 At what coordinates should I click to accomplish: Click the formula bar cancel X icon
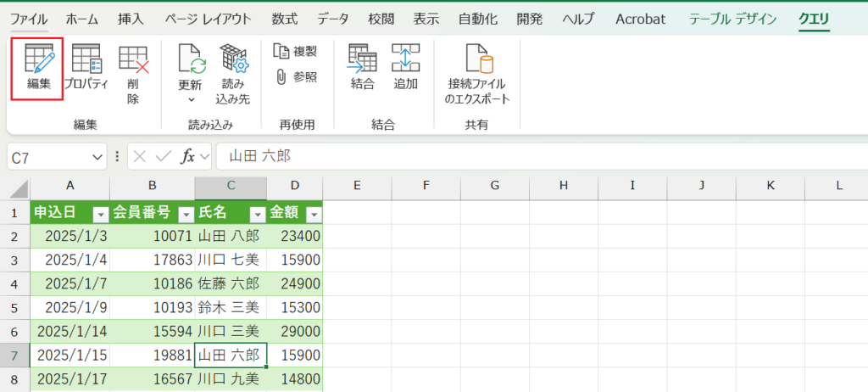140,158
